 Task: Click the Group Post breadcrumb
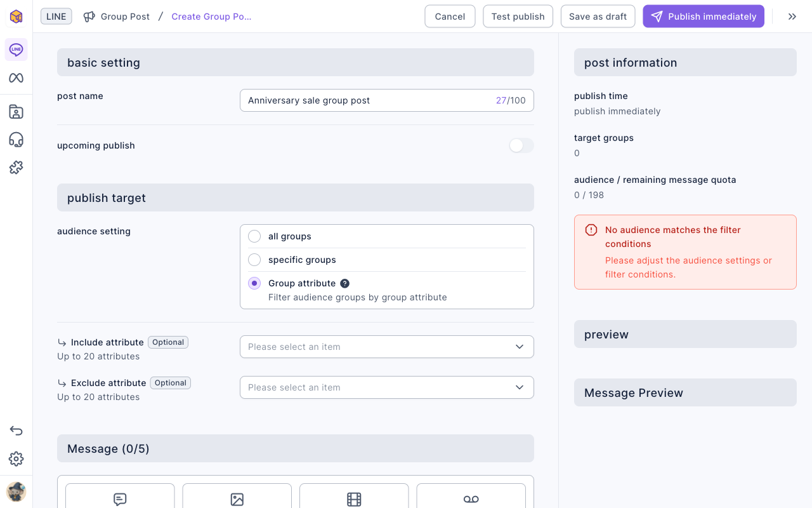tap(125, 17)
